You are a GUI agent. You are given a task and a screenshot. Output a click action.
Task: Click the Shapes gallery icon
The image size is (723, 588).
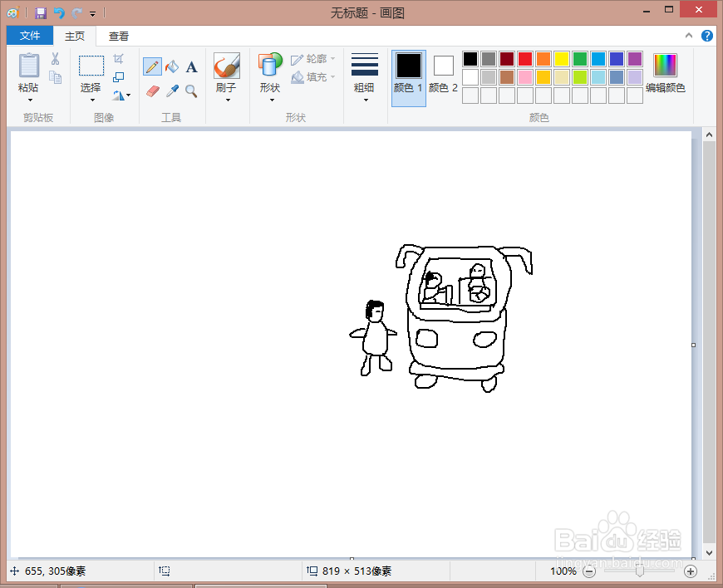[x=270, y=65]
